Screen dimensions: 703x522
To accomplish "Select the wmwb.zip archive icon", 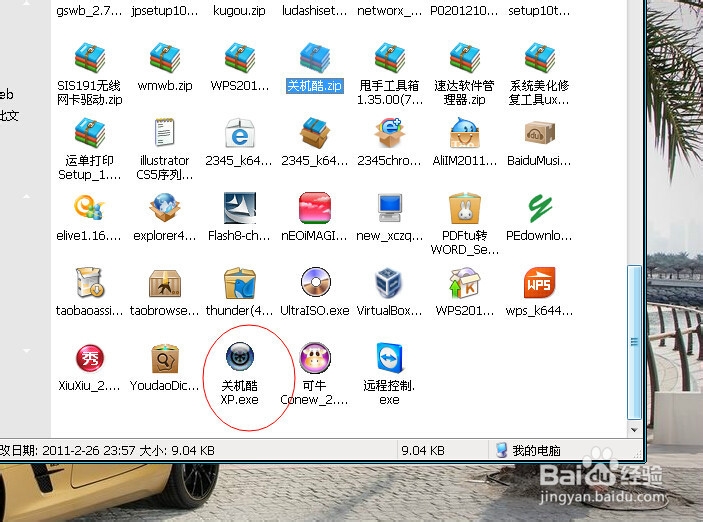I will coord(165,58).
